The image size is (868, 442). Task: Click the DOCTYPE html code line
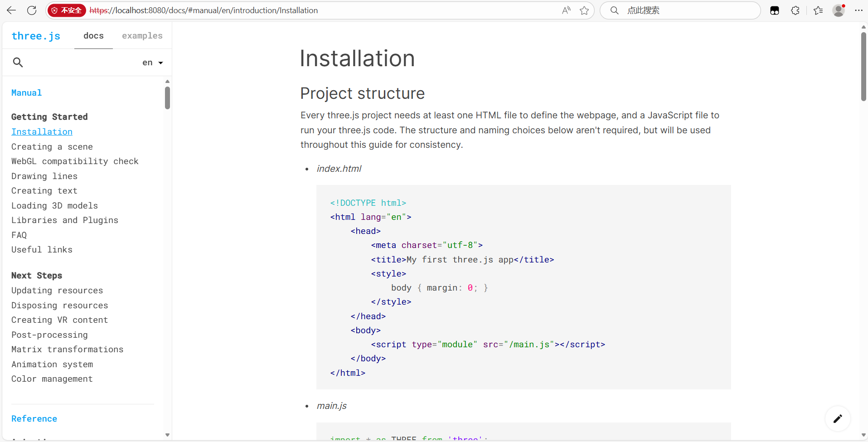[x=368, y=203]
